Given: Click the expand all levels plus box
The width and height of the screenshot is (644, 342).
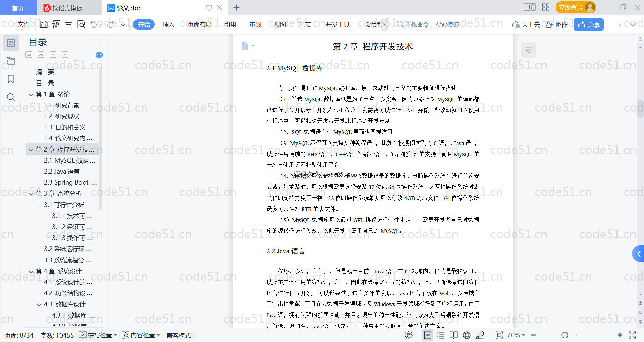Looking at the screenshot, I should point(53,55).
